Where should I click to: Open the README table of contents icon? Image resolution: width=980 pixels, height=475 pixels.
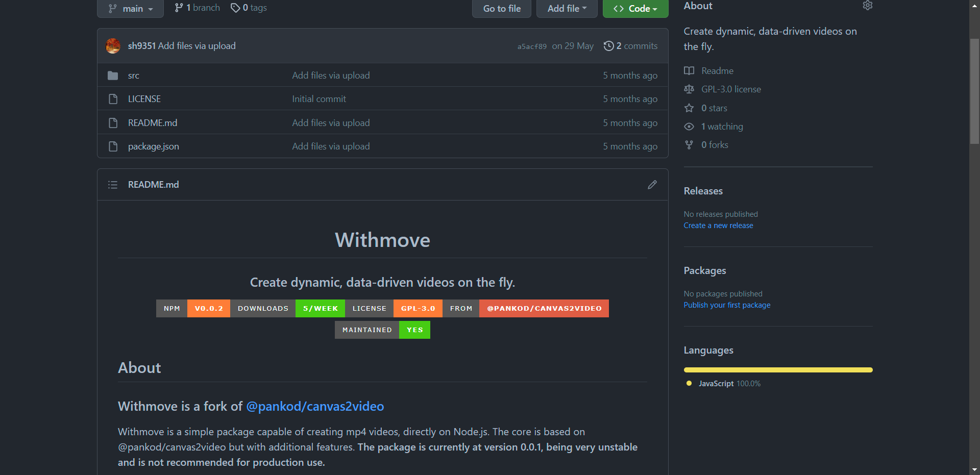click(113, 185)
